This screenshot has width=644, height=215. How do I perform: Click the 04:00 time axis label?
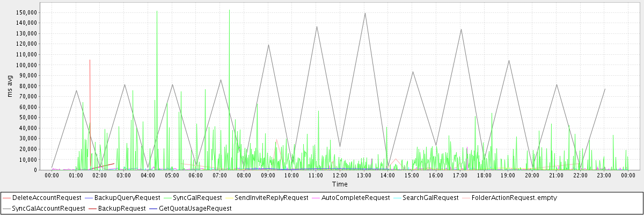click(x=148, y=175)
